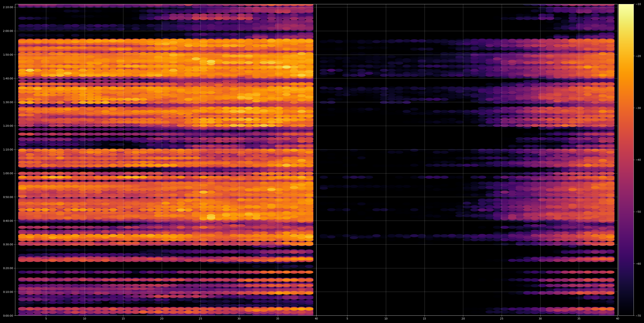Screen dimensions: 644x323
Task: Click the 0:30:00 time axis label
Action: (x=8, y=244)
